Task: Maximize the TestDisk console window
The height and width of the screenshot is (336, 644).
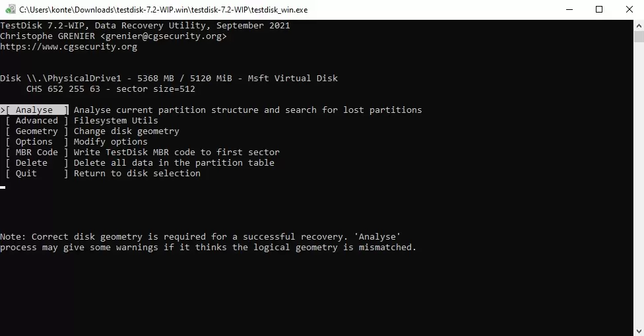Action: (x=599, y=10)
